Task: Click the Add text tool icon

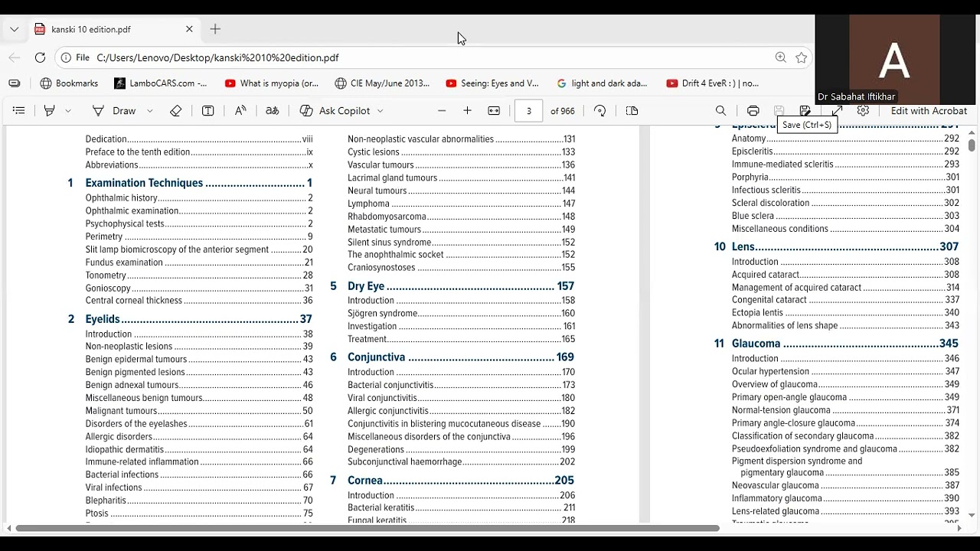Action: point(207,111)
